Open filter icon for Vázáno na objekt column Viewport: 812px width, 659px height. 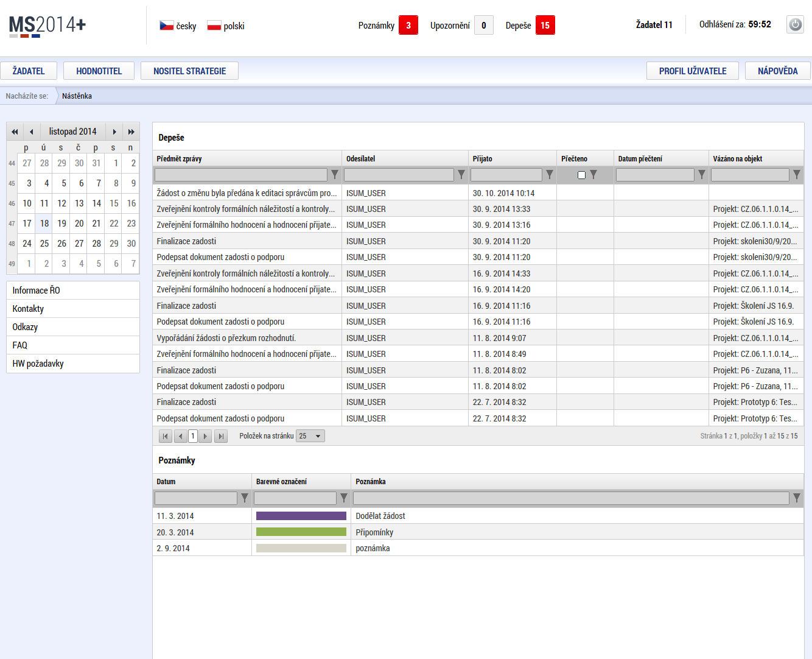coord(796,175)
